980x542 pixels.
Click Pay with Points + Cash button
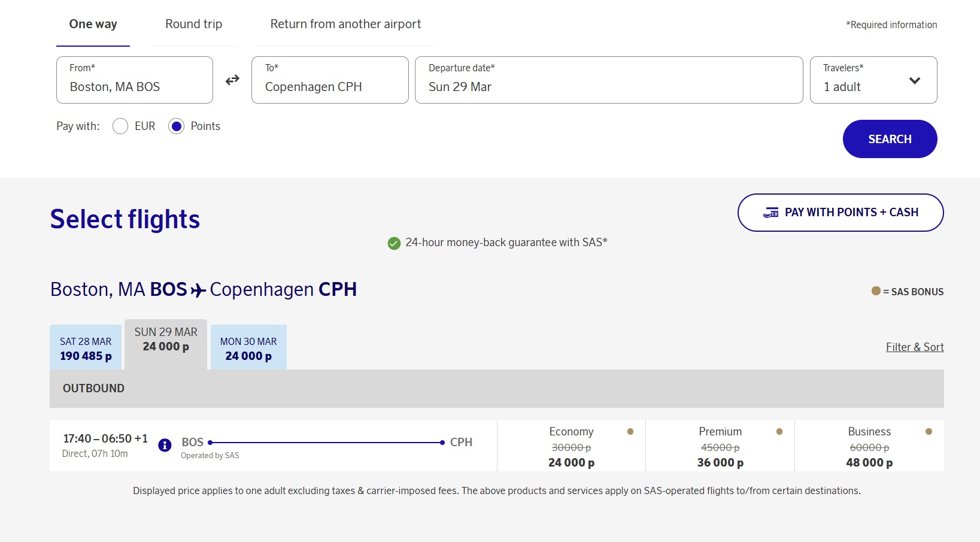(x=840, y=213)
